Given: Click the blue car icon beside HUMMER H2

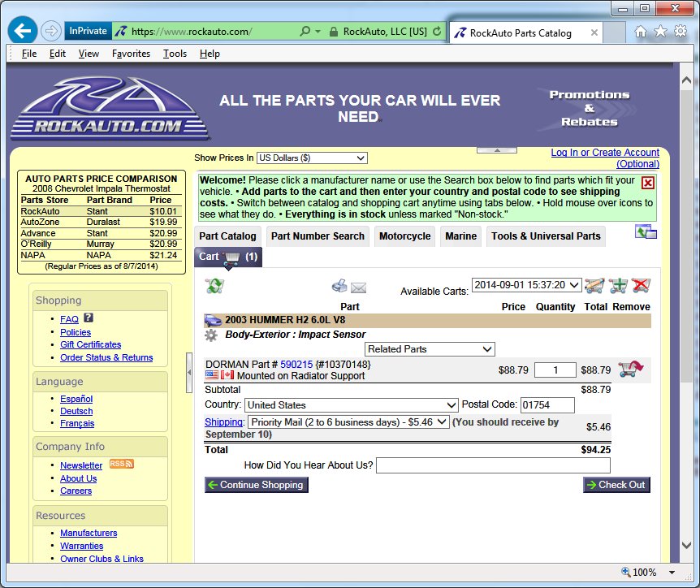Looking at the screenshot, I should coord(213,321).
